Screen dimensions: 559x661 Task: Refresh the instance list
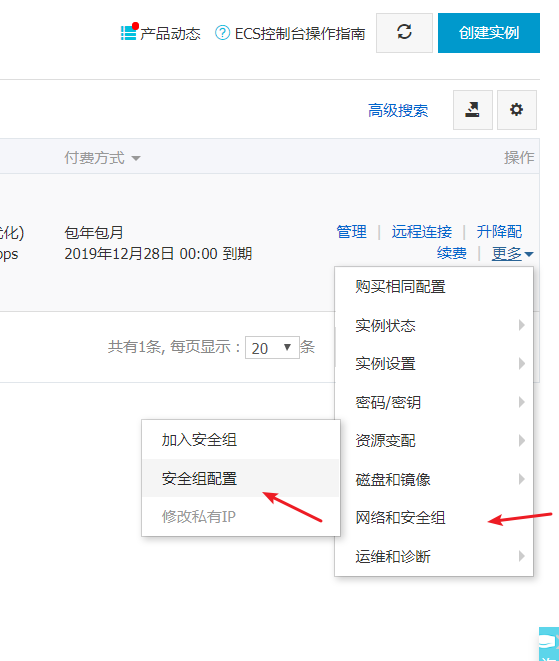tap(404, 32)
